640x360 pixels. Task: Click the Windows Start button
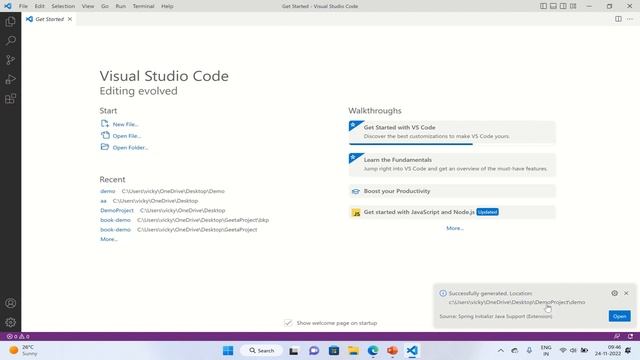pos(228,351)
